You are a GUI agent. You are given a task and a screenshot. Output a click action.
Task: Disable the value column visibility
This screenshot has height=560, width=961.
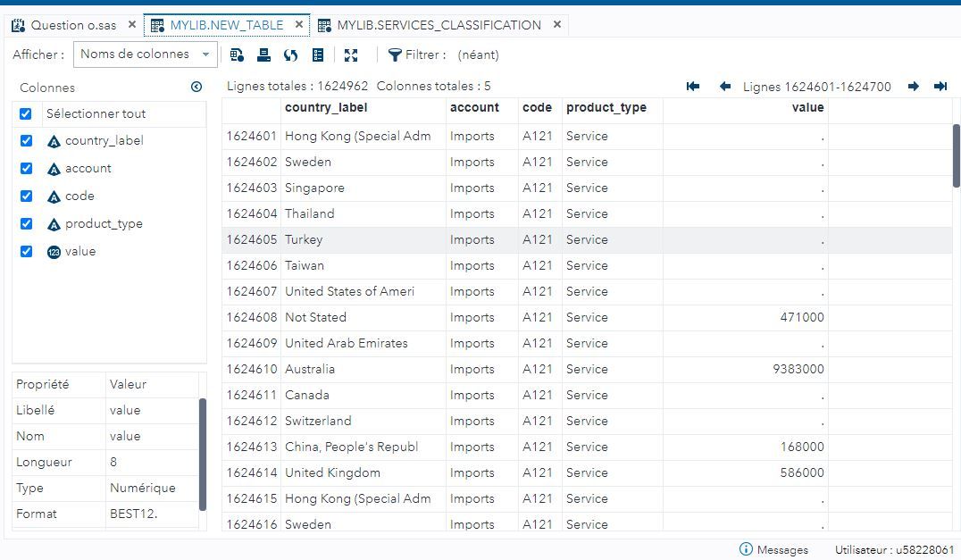click(25, 251)
